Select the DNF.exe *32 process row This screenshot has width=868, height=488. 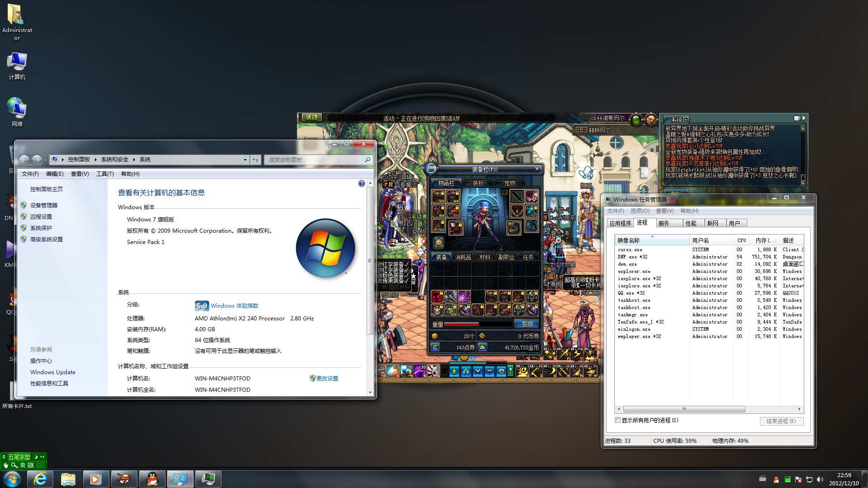[709, 257]
